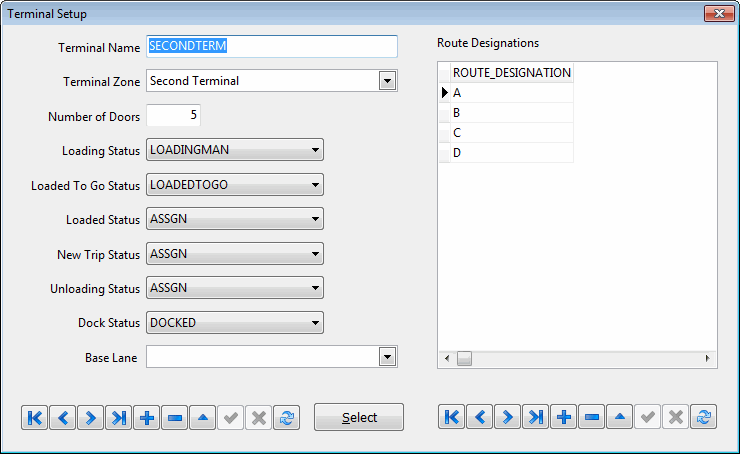Expand the Base Lane dropdown

click(387, 357)
